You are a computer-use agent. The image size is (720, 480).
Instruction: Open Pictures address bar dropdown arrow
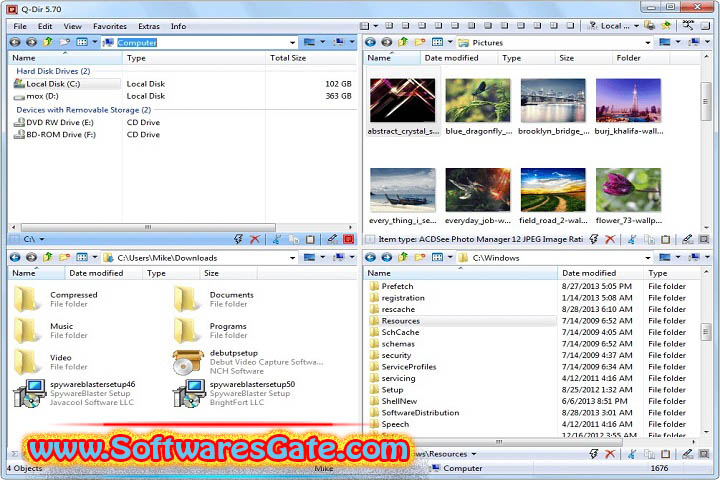(x=648, y=43)
